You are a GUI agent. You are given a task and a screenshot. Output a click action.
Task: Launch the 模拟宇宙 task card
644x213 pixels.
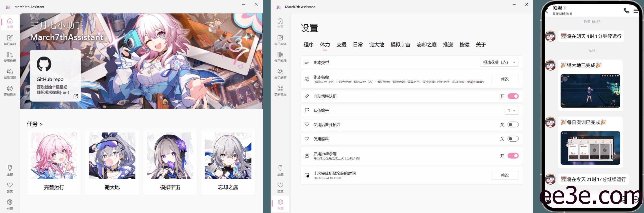(x=170, y=163)
